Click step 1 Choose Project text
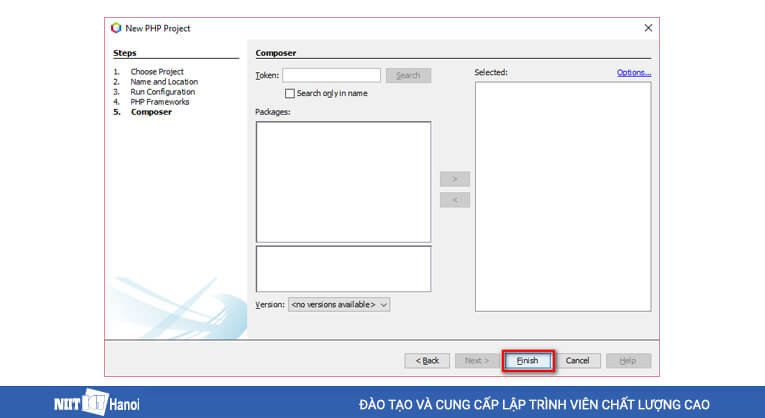The width and height of the screenshot is (765, 418). coord(157,71)
